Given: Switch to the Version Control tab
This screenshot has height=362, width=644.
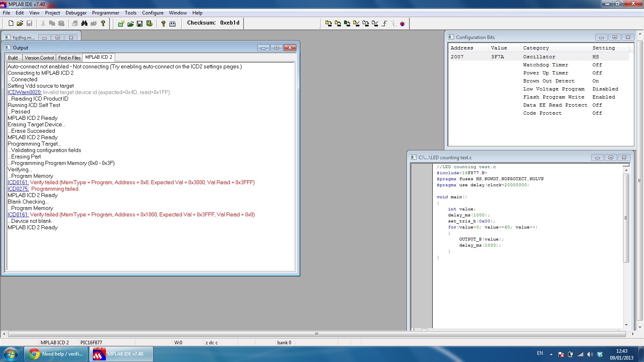Looking at the screenshot, I should click(x=39, y=58).
